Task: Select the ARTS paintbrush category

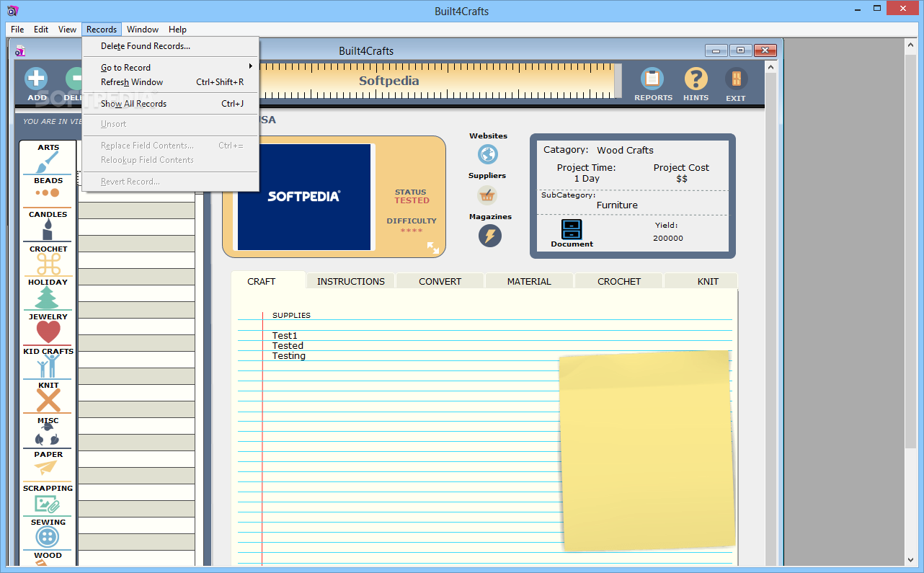Action: pyautogui.click(x=48, y=163)
